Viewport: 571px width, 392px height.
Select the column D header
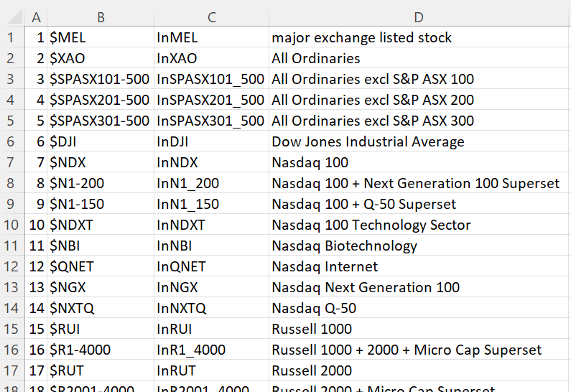[x=419, y=17]
